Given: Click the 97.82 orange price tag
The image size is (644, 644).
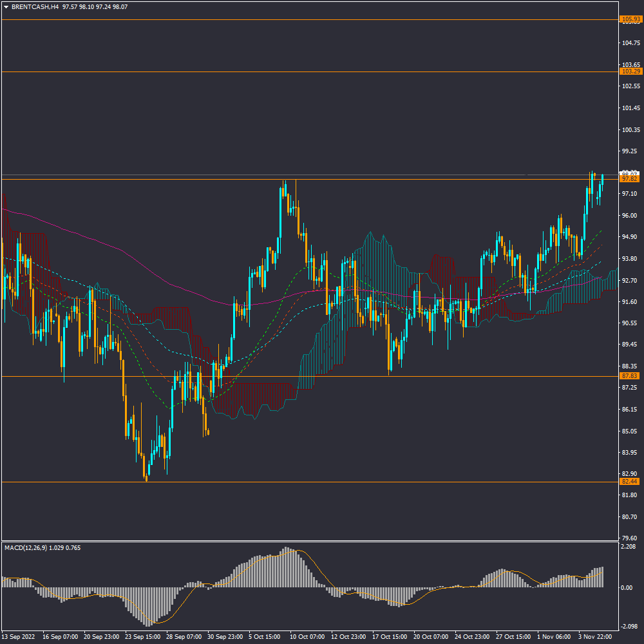Looking at the screenshot, I should tap(629, 179).
